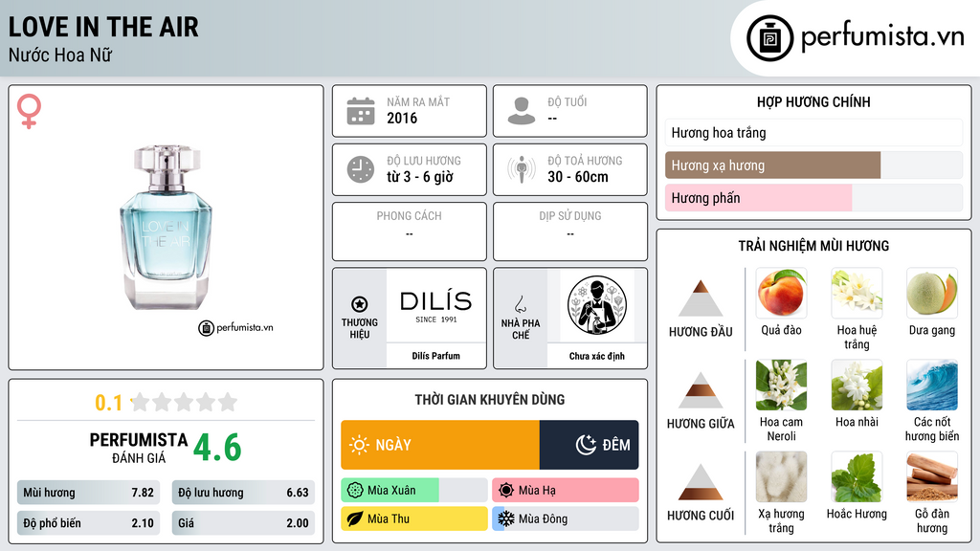Click the snowflake icon Mùa Đông

coord(506,518)
